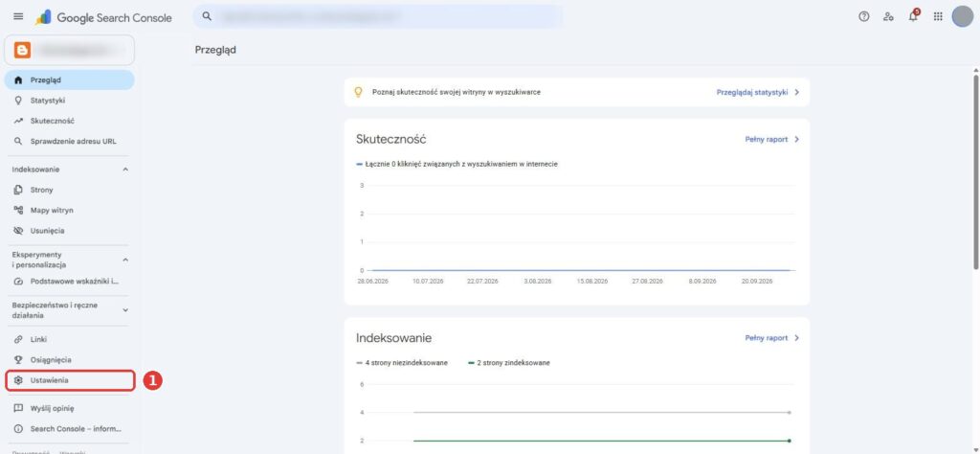This screenshot has width=980, height=454.
Task: Open Sprawdzenie adresu URL
Action: coord(69,142)
